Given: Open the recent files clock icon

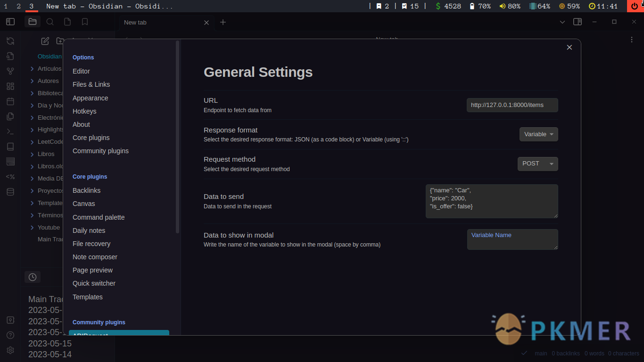Looking at the screenshot, I should [33, 277].
